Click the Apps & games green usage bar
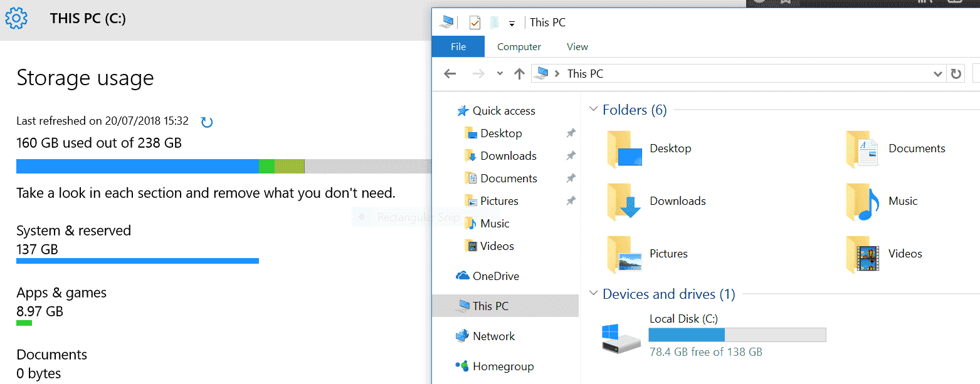This screenshot has height=384, width=980. [x=24, y=323]
